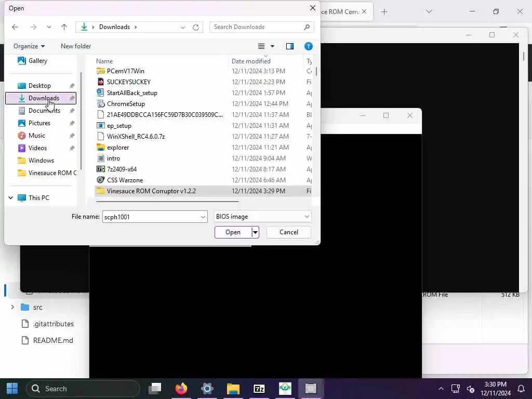Image resolution: width=532 pixels, height=399 pixels.
Task: Select Gallery in the navigation pane
Action: coord(38,61)
